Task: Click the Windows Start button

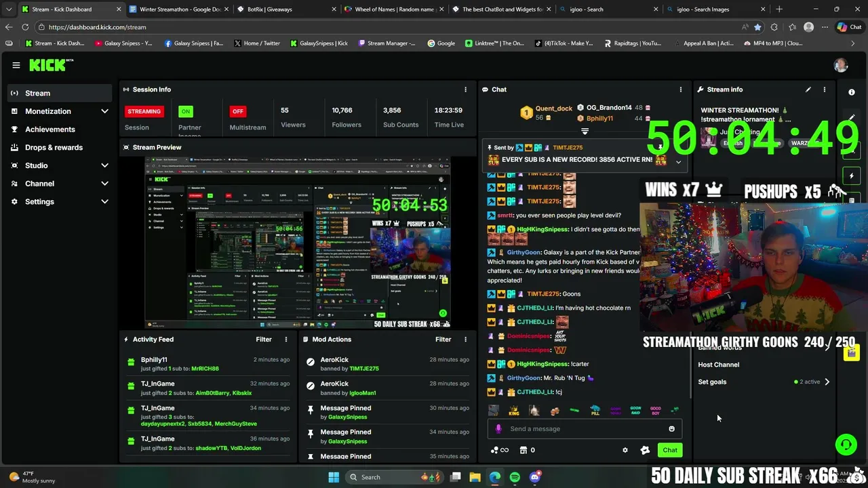Action: click(334, 477)
